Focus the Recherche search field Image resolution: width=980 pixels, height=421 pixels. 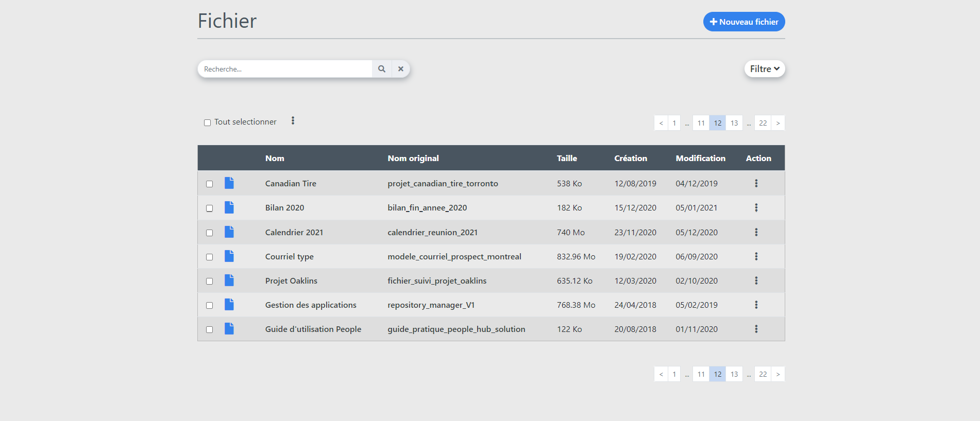click(285, 69)
